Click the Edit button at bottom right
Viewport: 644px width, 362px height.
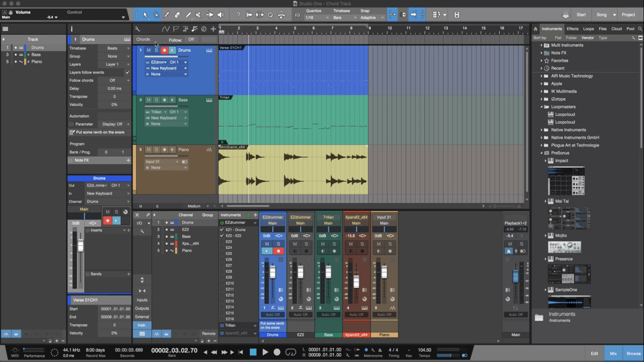point(594,353)
